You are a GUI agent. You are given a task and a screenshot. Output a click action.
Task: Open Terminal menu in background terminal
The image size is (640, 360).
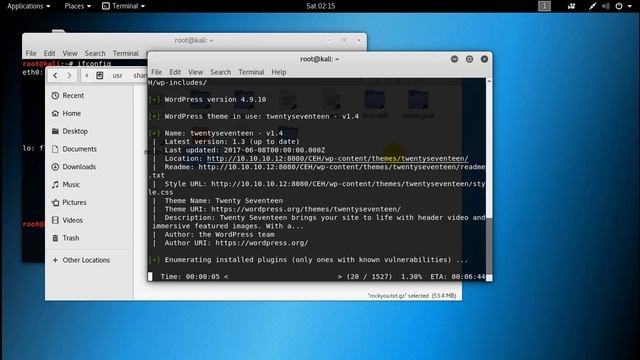[x=126, y=53]
